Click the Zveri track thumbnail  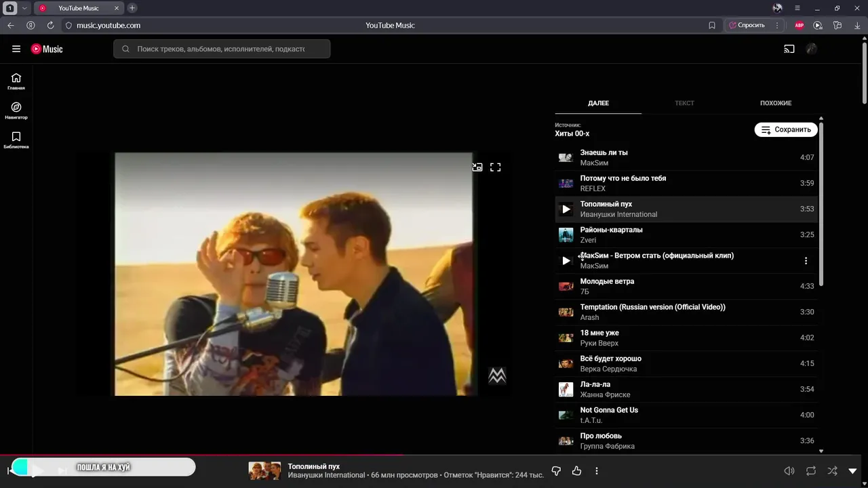(566, 235)
